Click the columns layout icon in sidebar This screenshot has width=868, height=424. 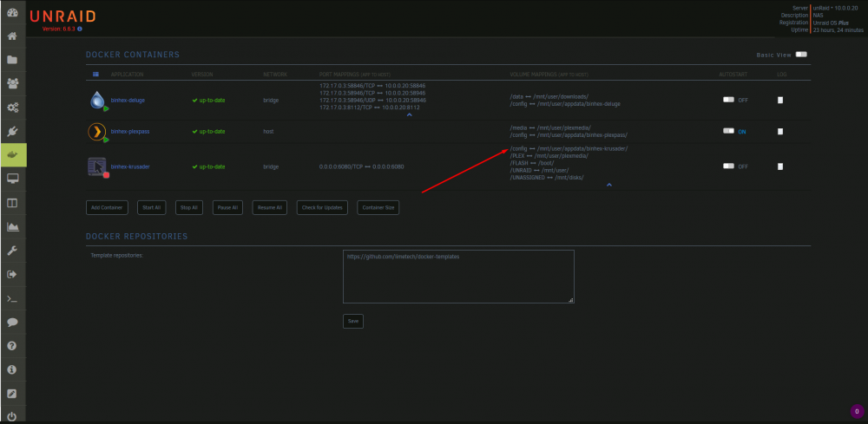click(x=12, y=203)
